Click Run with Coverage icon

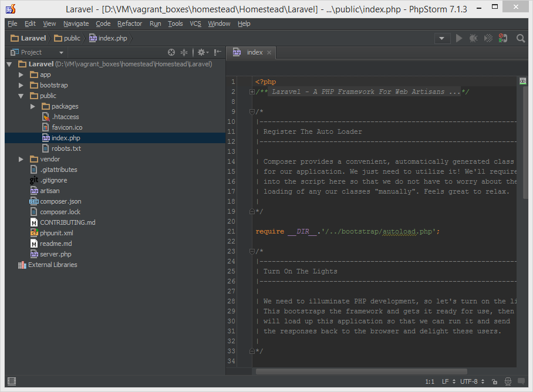click(x=488, y=38)
